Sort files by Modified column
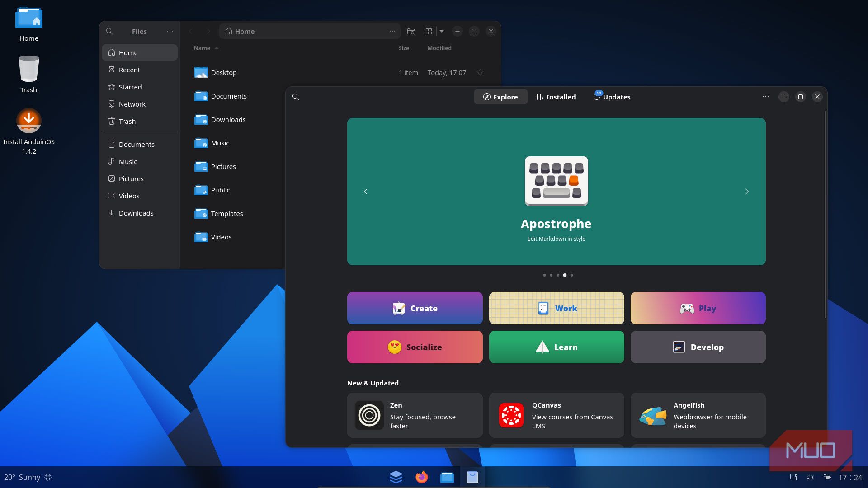The width and height of the screenshot is (868, 488). [x=439, y=48]
